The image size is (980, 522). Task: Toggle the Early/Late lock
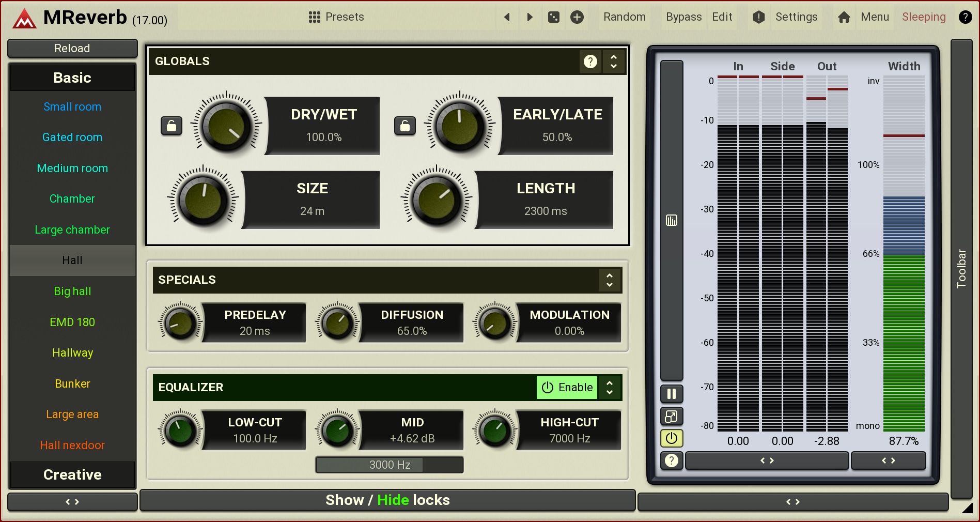tap(405, 126)
